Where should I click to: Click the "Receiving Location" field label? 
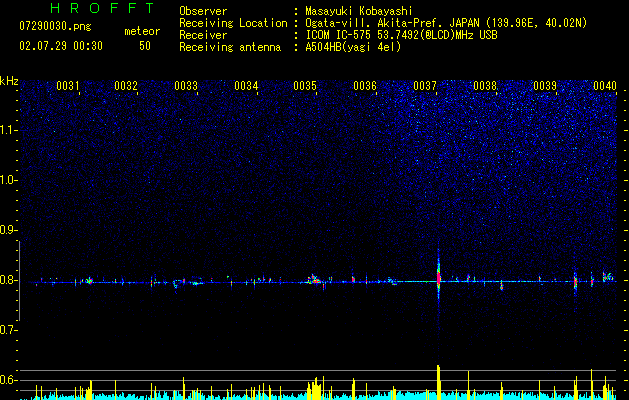233,23
